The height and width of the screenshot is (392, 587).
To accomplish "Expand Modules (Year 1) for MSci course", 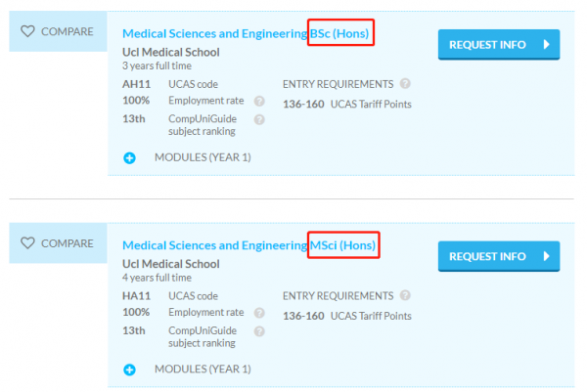I will [202, 369].
